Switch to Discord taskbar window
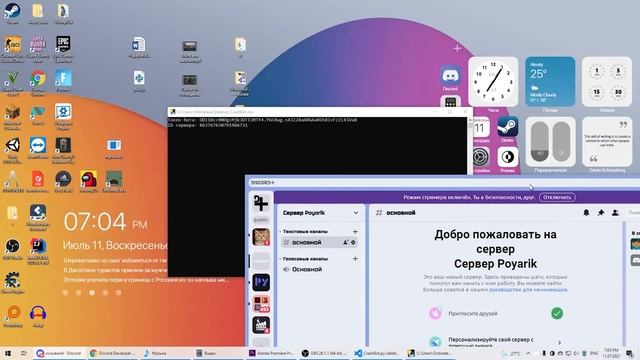 59,353
